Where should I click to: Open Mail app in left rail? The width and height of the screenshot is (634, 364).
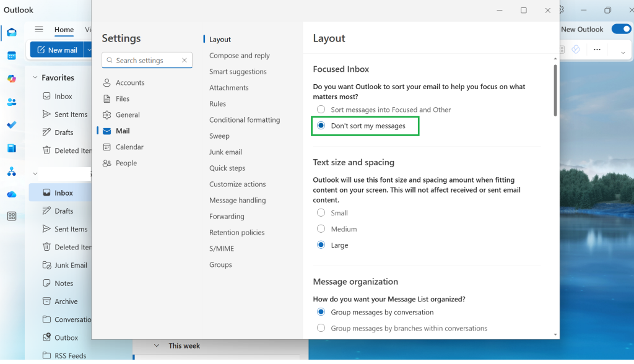click(x=12, y=32)
